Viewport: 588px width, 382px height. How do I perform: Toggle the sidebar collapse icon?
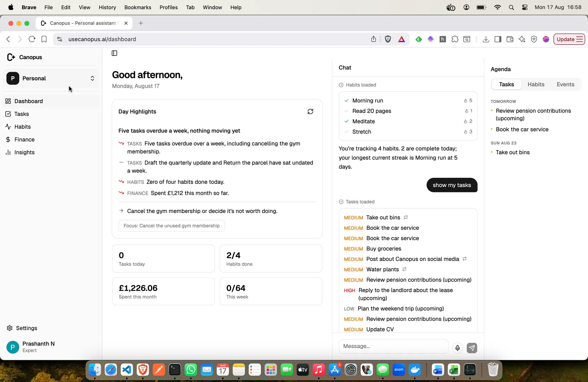click(114, 53)
